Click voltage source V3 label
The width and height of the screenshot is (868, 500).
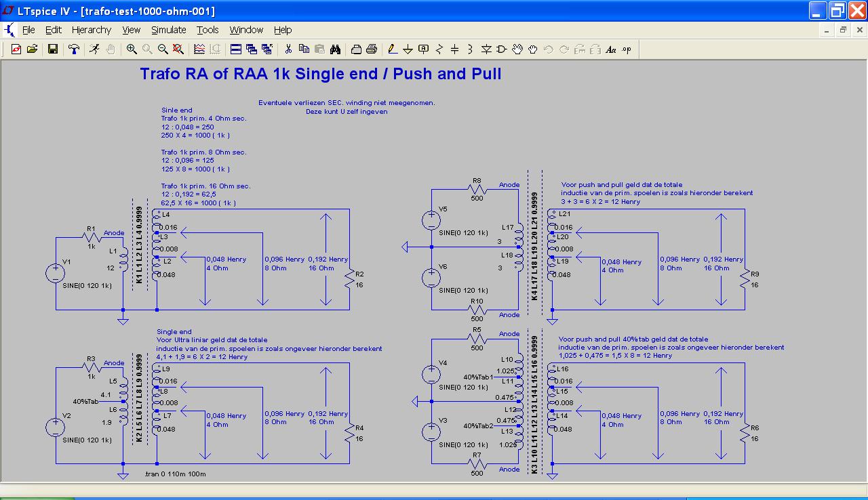pyautogui.click(x=443, y=420)
